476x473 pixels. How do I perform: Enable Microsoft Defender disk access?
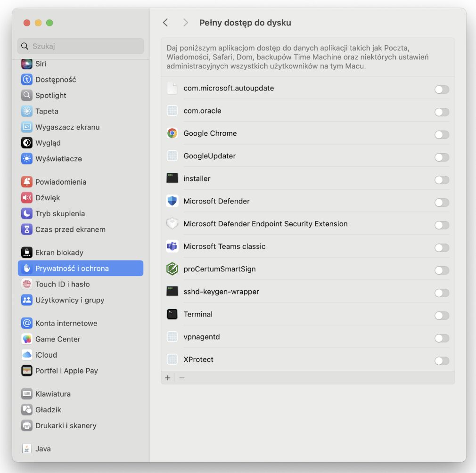[x=442, y=203]
